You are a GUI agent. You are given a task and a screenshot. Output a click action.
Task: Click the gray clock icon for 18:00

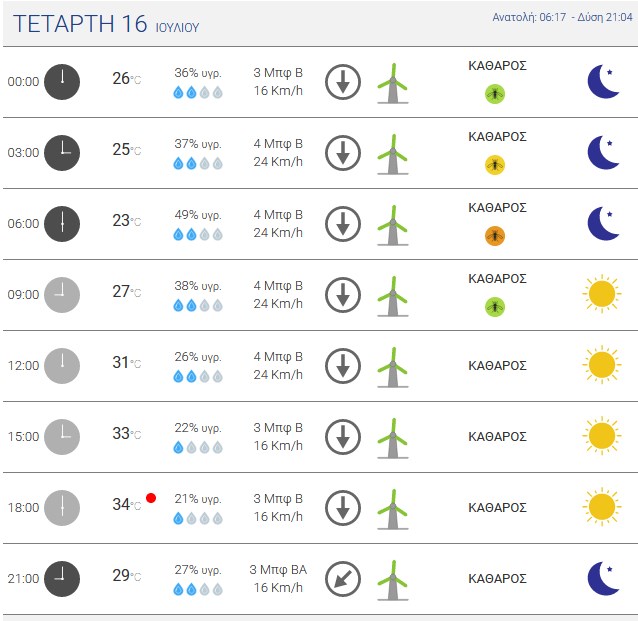pos(62,508)
